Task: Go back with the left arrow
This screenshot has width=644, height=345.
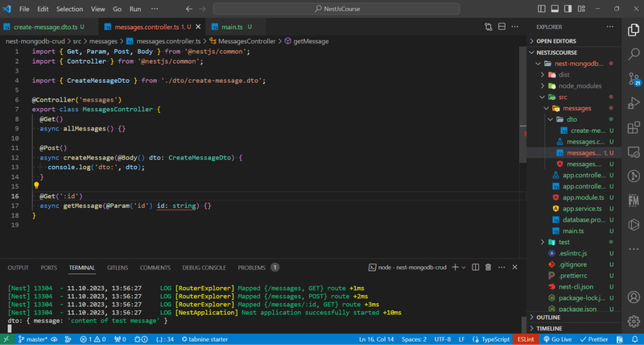Action: (188, 9)
